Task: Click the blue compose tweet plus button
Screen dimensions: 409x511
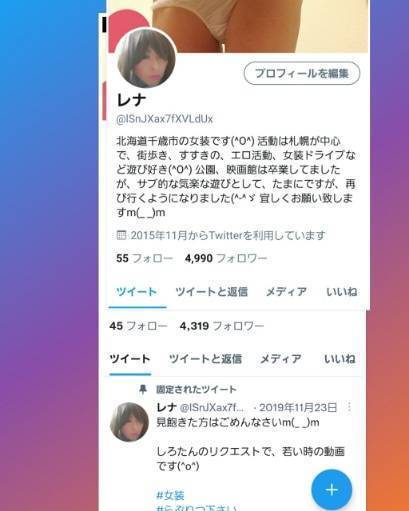Action: tap(332, 489)
